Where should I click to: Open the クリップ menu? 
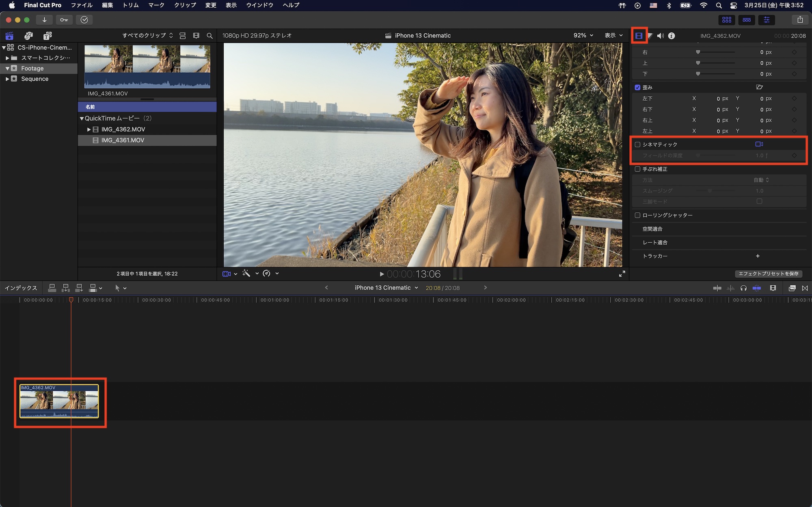click(x=185, y=5)
